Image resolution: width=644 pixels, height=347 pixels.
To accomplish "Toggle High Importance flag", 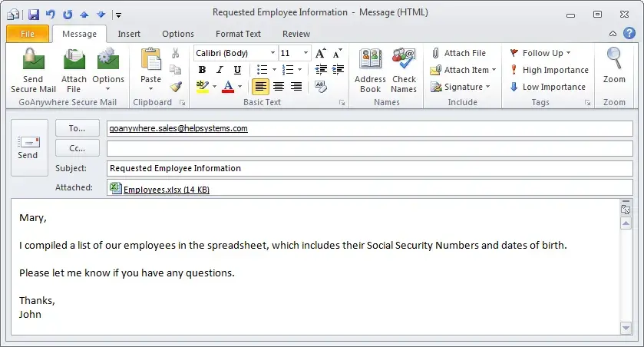I will [x=548, y=70].
